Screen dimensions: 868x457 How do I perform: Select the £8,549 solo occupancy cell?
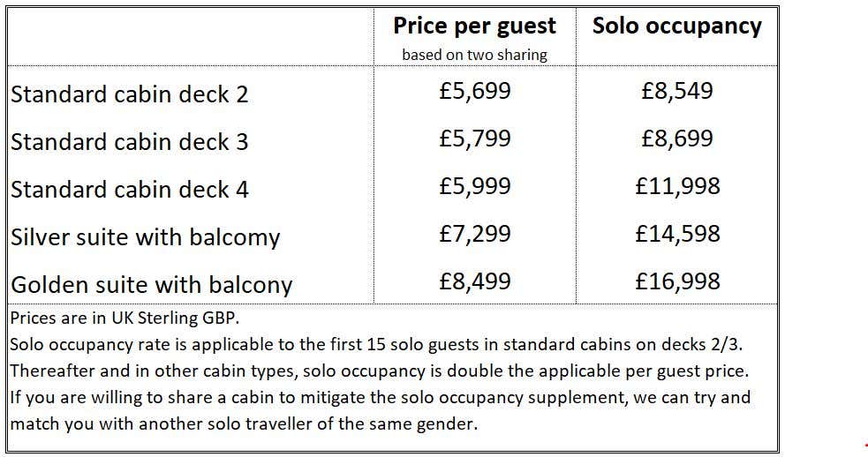[x=676, y=91]
